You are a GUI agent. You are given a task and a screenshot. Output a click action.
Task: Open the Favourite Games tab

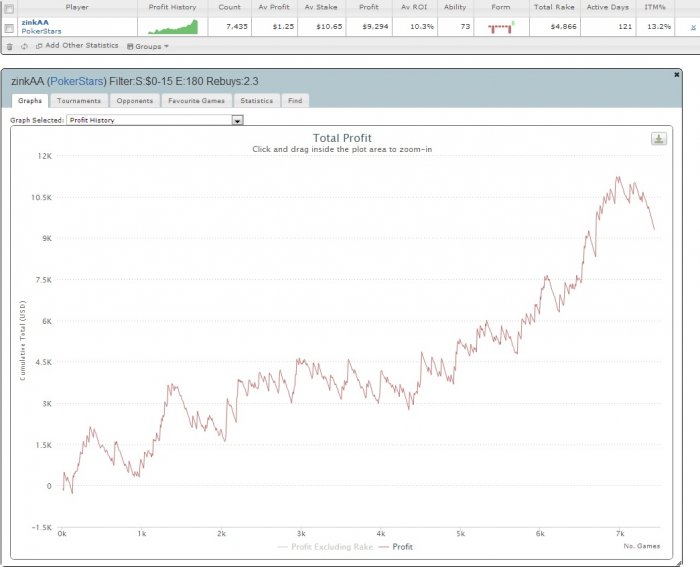tap(196, 101)
